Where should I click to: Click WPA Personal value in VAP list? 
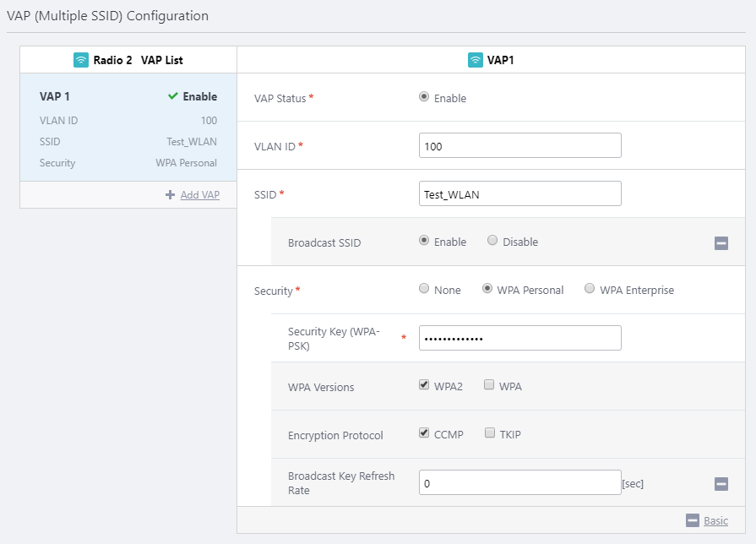pos(186,163)
